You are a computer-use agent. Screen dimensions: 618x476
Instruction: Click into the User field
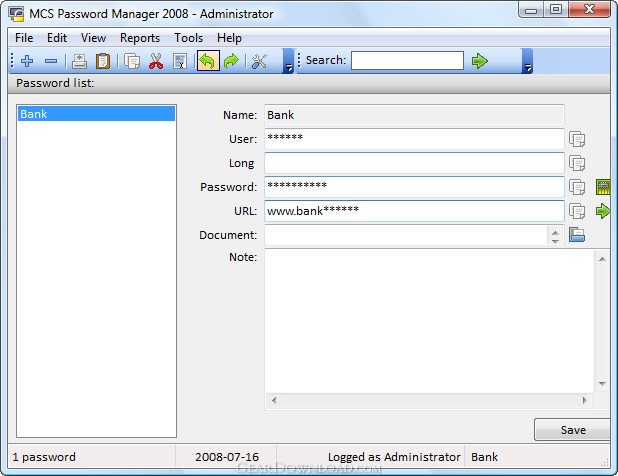414,139
